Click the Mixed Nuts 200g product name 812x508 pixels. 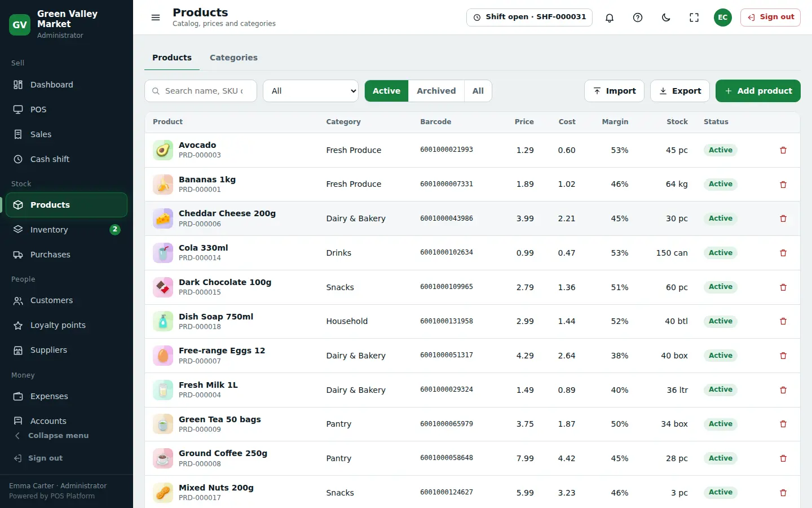(216, 488)
